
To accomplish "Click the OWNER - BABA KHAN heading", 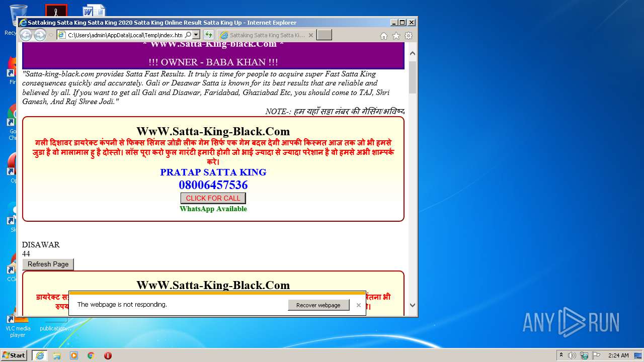I will 213,62.
